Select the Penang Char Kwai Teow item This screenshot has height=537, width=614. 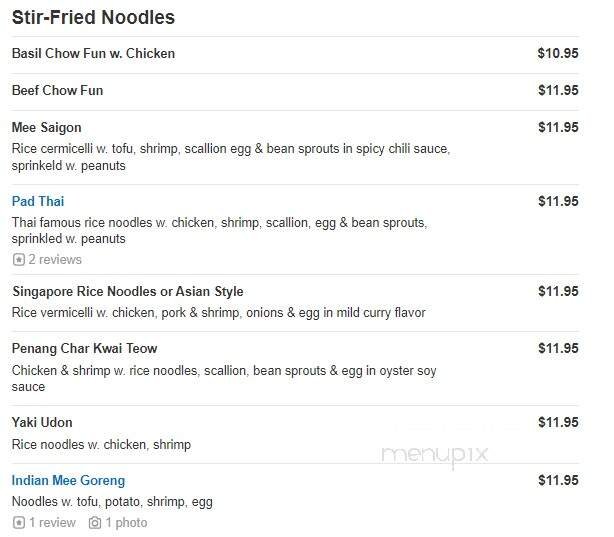pos(84,348)
